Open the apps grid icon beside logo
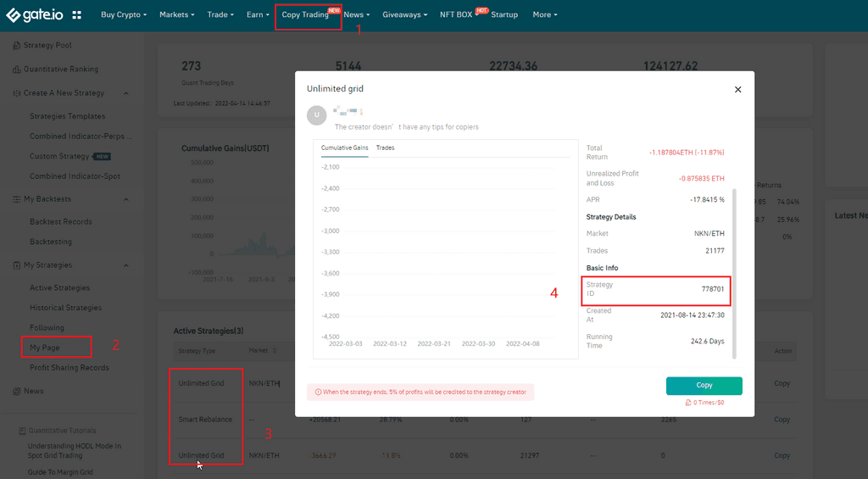This screenshot has height=479, width=868. pyautogui.click(x=77, y=15)
